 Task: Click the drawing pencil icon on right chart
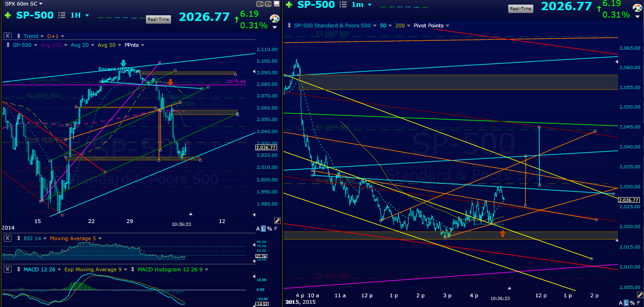click(640, 295)
